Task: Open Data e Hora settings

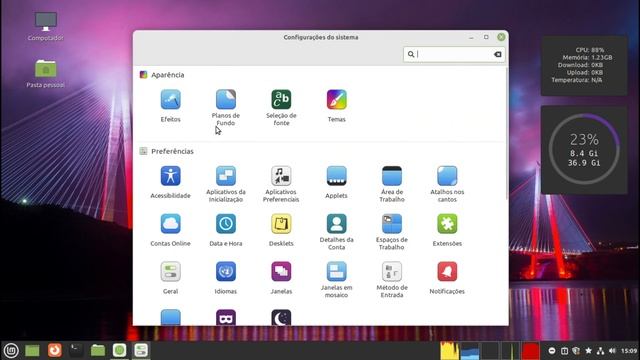Action: pyautogui.click(x=226, y=230)
